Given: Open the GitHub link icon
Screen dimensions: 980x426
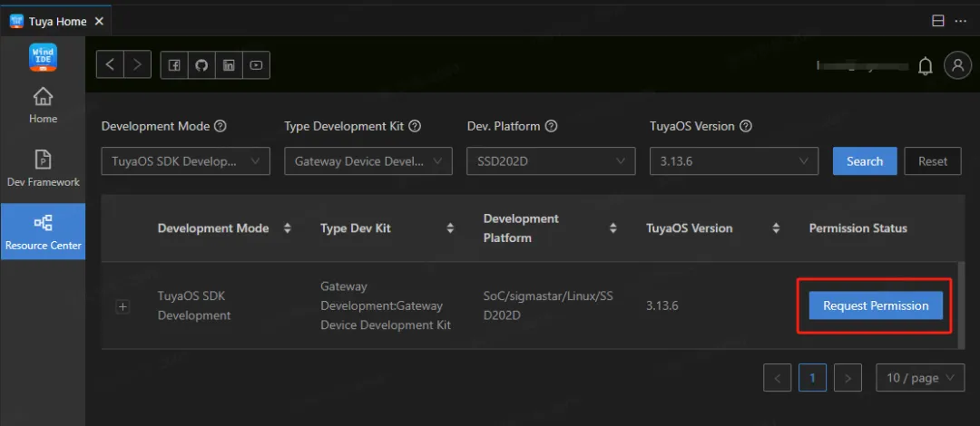Looking at the screenshot, I should coord(201,65).
